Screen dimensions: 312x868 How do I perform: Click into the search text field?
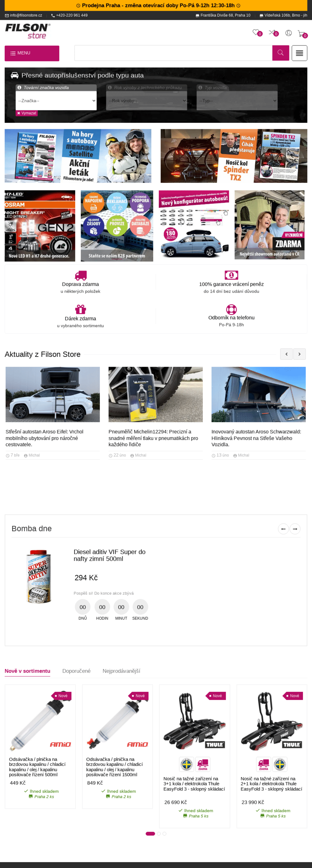[173, 53]
